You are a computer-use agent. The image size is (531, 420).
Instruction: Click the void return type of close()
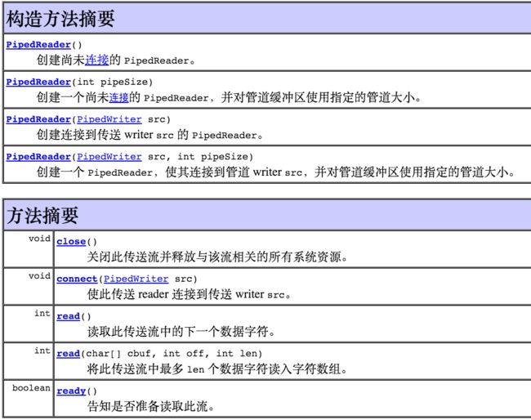(40, 239)
